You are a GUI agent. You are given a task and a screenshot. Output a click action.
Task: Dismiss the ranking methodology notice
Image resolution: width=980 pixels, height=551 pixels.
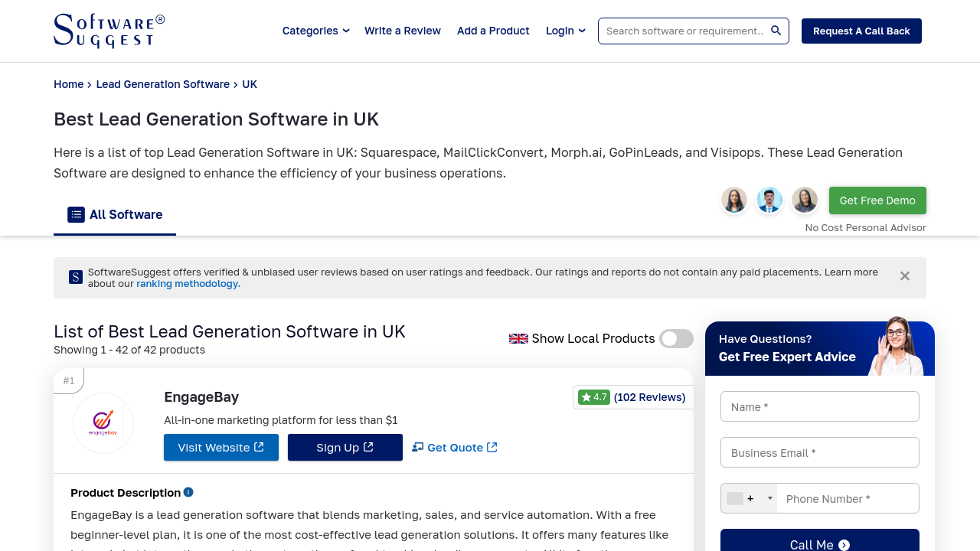905,276
